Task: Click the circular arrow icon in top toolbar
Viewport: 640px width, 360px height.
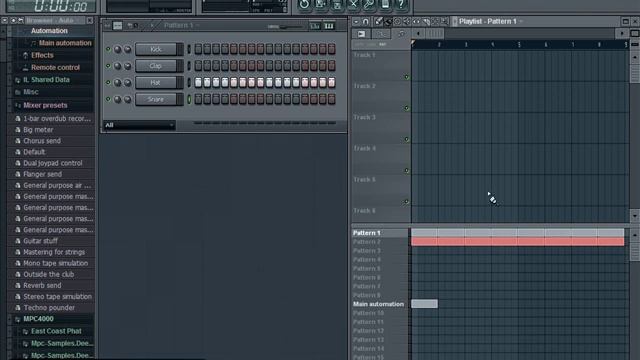Action: (x=304, y=4)
